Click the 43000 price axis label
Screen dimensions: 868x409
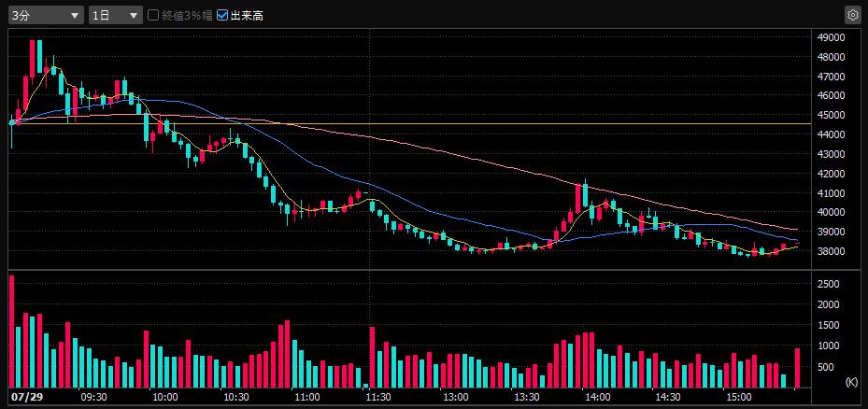(x=831, y=153)
